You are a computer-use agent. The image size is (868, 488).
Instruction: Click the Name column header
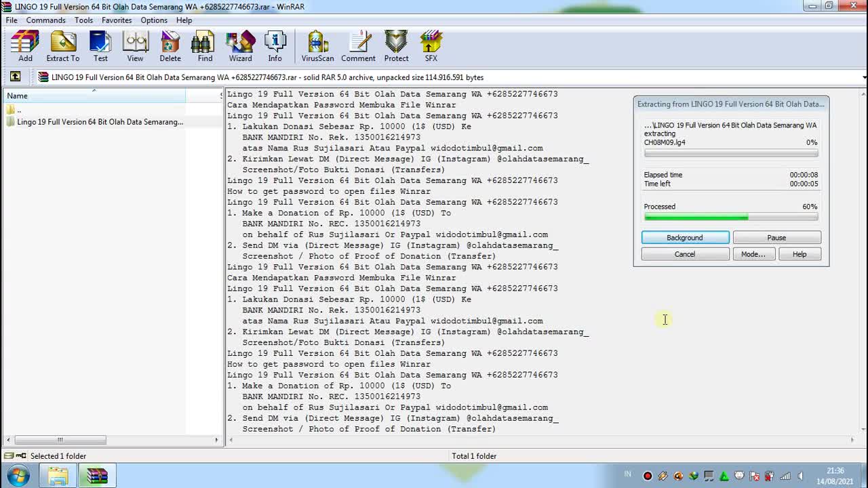click(x=94, y=96)
